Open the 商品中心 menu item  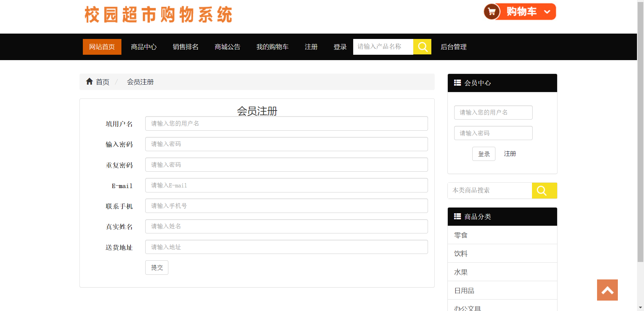click(144, 47)
